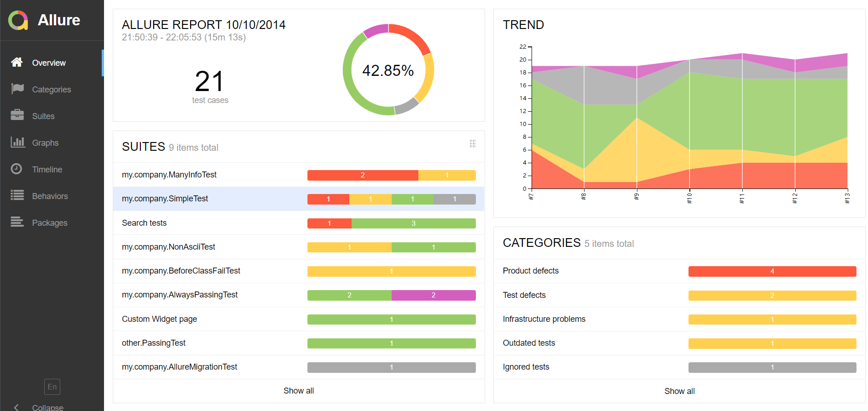Click the ALLURE REPORT 10/10/2014 heading
The width and height of the screenshot is (868, 411).
[203, 25]
